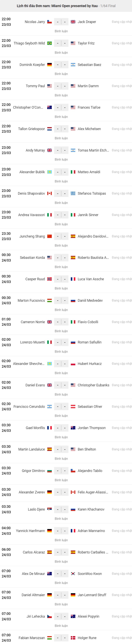Image resolution: width=132 pixels, height=644 pixels.
Task: Open Bình luận under Jarry vs Draper match
Action: tap(61, 31)
